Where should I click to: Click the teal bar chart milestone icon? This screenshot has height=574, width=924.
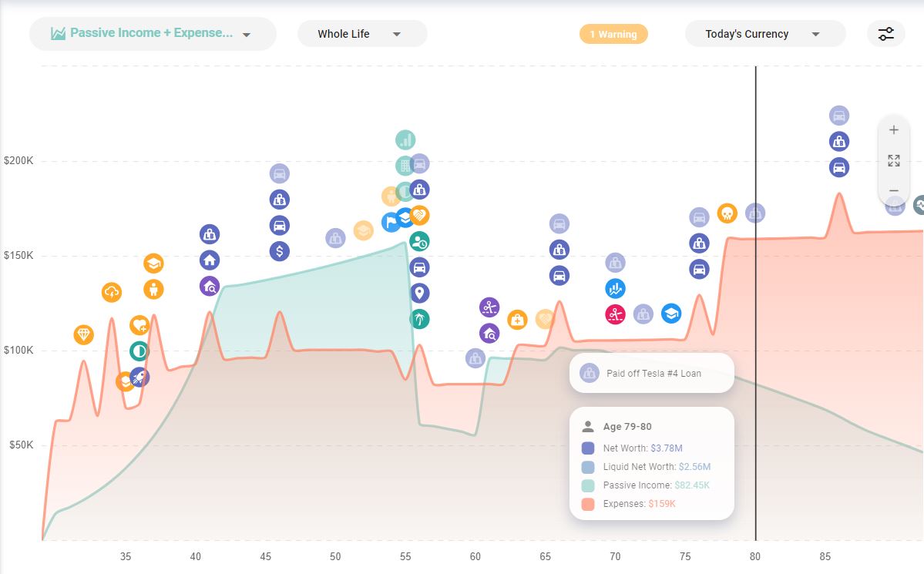tap(405, 140)
